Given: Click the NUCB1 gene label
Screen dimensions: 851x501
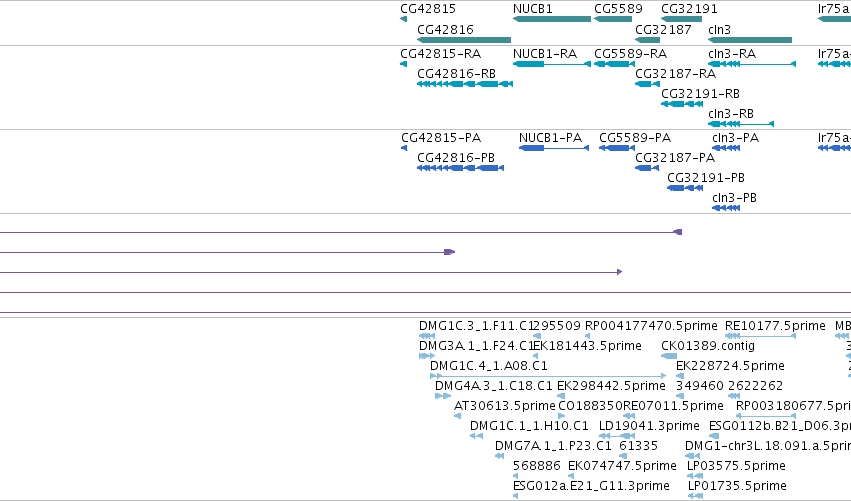Looking at the screenshot, I should tap(532, 9).
